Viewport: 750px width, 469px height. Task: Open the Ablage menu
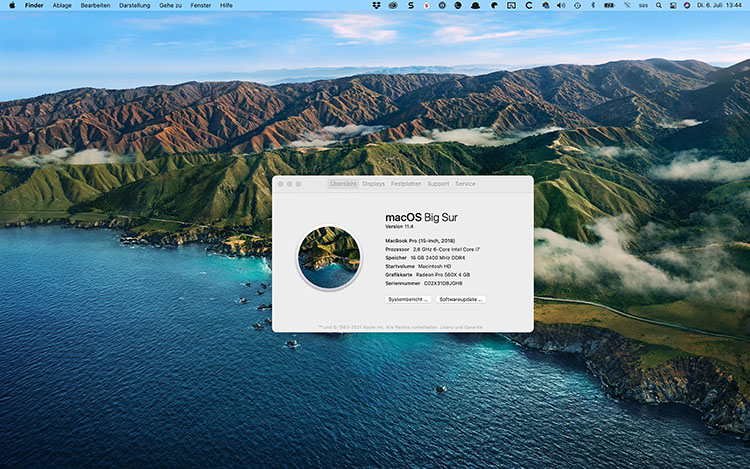(62, 5)
